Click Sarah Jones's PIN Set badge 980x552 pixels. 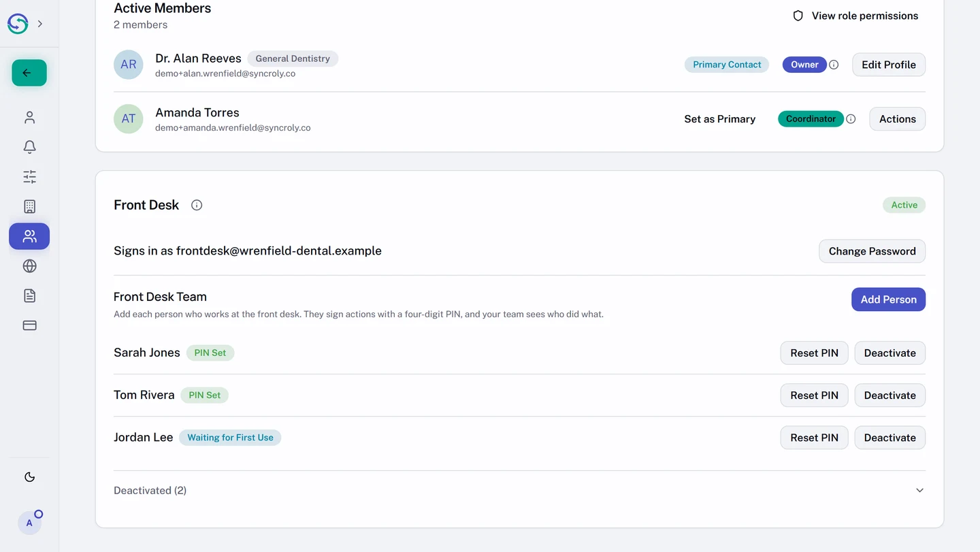(x=210, y=353)
